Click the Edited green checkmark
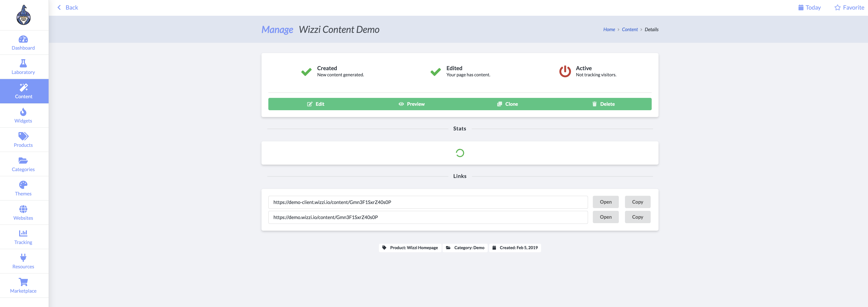Image resolution: width=868 pixels, height=307 pixels. pos(436,72)
